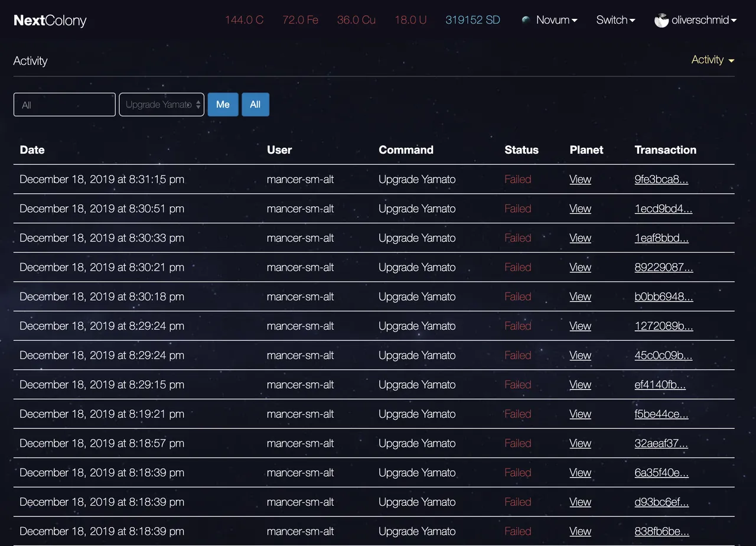Viewport: 756px width, 546px height.
Task: Expand the Switch menu
Action: (615, 20)
